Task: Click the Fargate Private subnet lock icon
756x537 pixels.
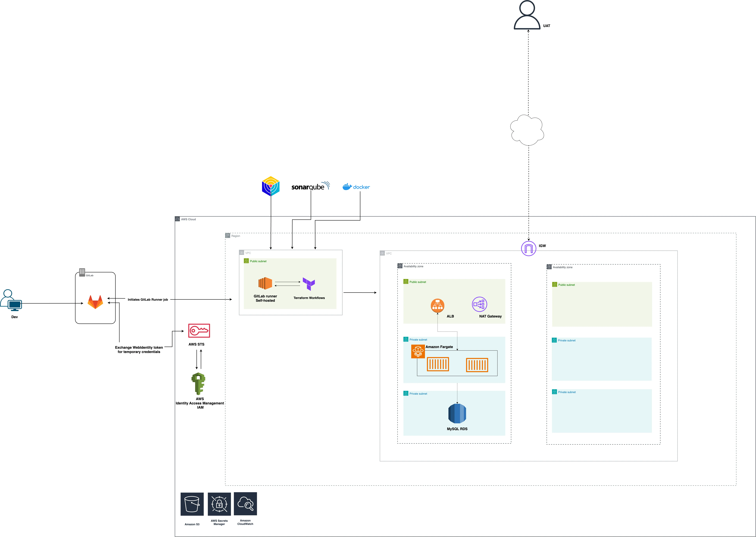Action: click(406, 339)
